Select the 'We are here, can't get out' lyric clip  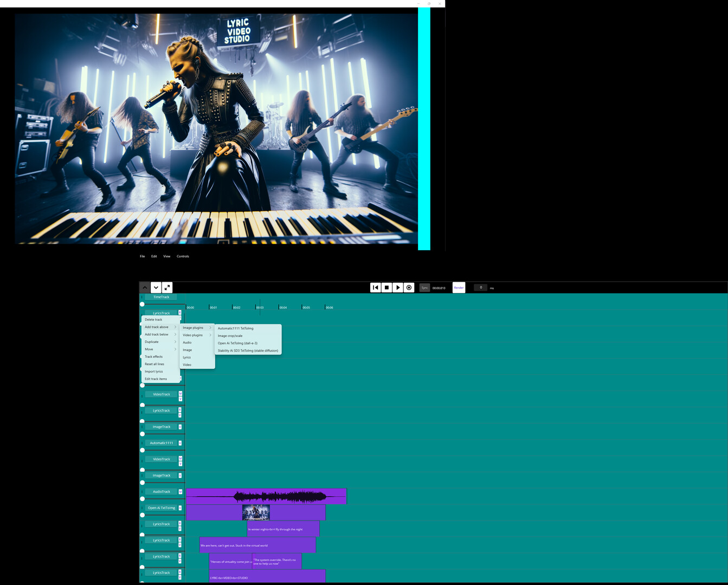(x=257, y=545)
